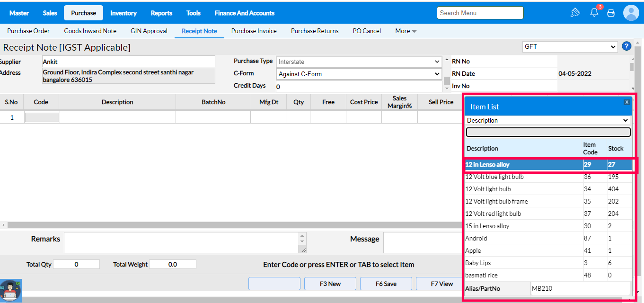Click the BatchNo column header
The height and width of the screenshot is (303, 644).
(x=213, y=102)
